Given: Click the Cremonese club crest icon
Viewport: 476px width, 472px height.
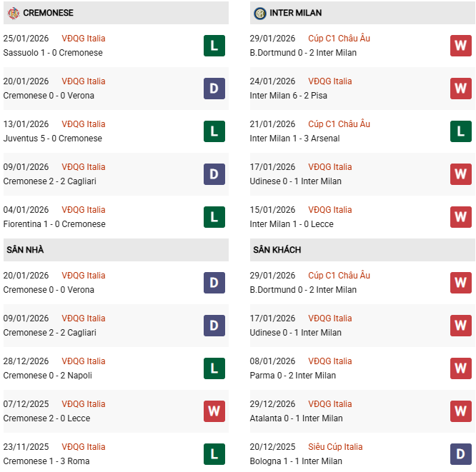Looking at the screenshot, I should (13, 13).
